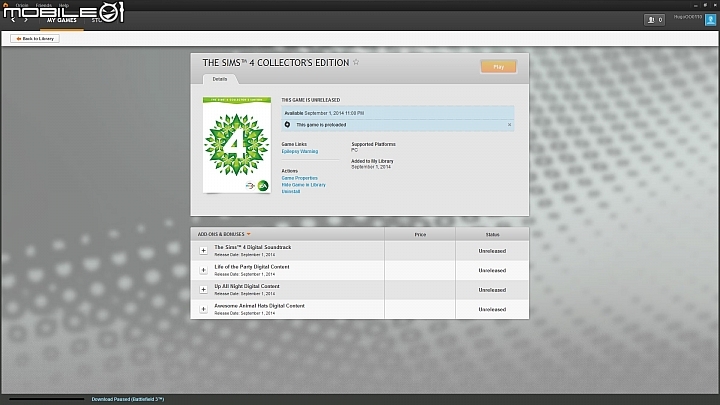
Task: Click the Origin logo icon in title bar
Action: (x=6, y=5)
